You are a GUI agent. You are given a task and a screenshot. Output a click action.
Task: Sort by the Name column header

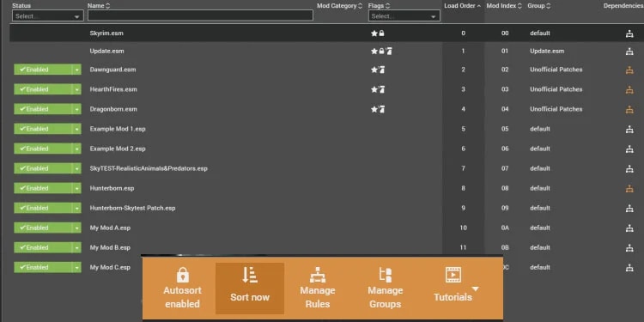(99, 6)
